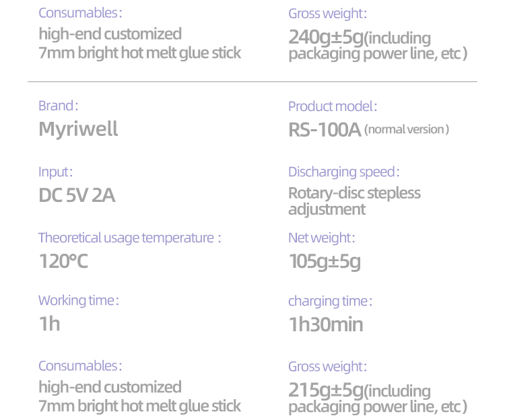Click the Input label

pos(55,172)
